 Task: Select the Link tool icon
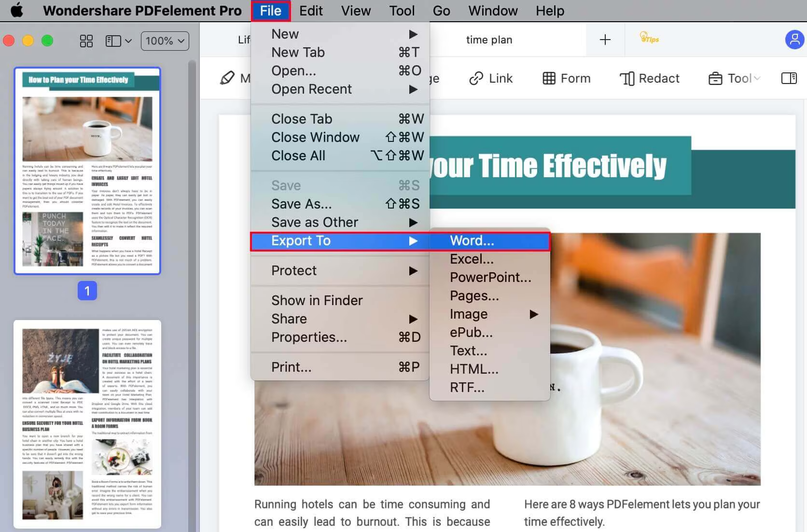tap(490, 78)
